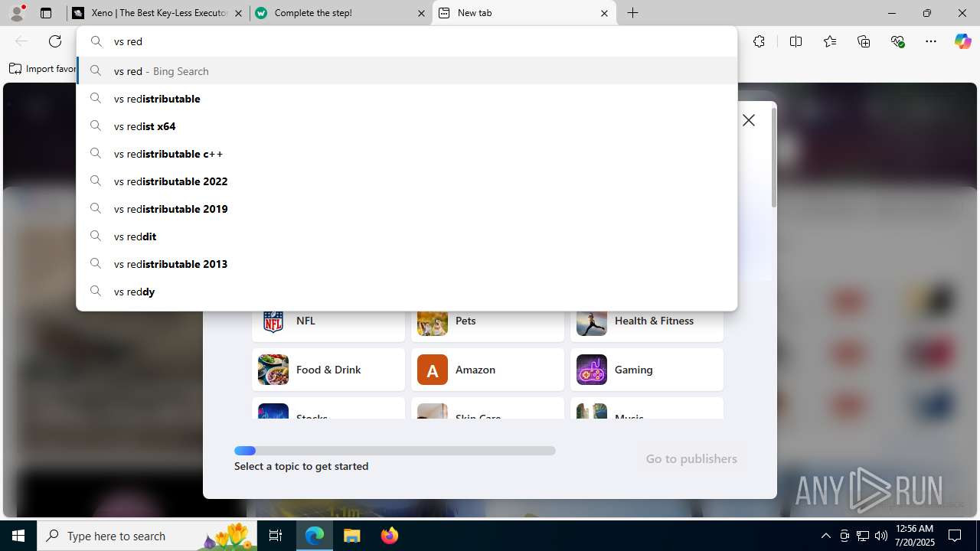Toggle Split screen view icon
The height and width of the screenshot is (551, 980).
click(x=795, y=41)
